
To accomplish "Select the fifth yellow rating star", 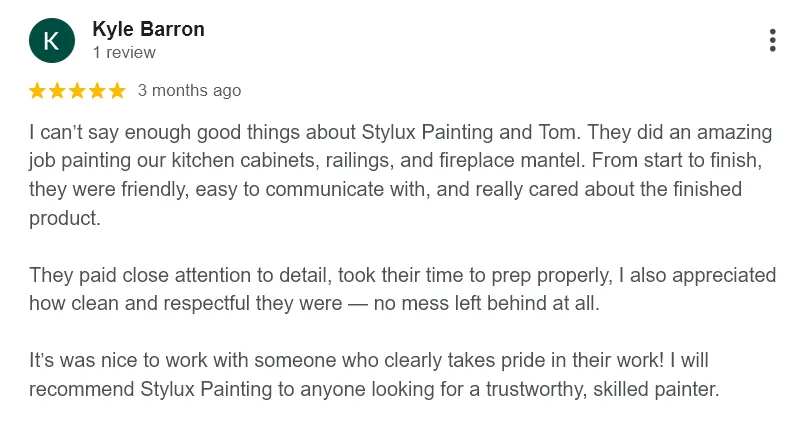I will click(x=117, y=91).
